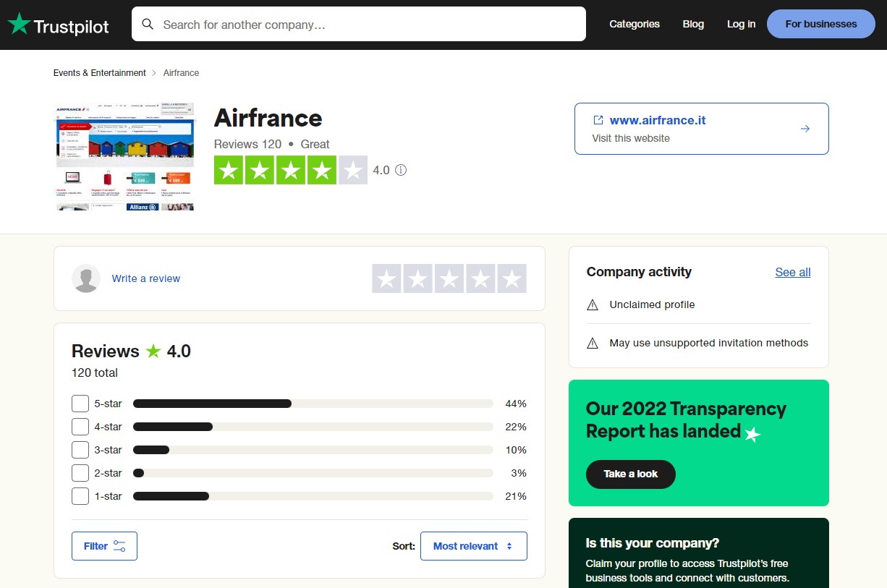Open Blog in the top navigation
887x588 pixels.
coord(693,24)
